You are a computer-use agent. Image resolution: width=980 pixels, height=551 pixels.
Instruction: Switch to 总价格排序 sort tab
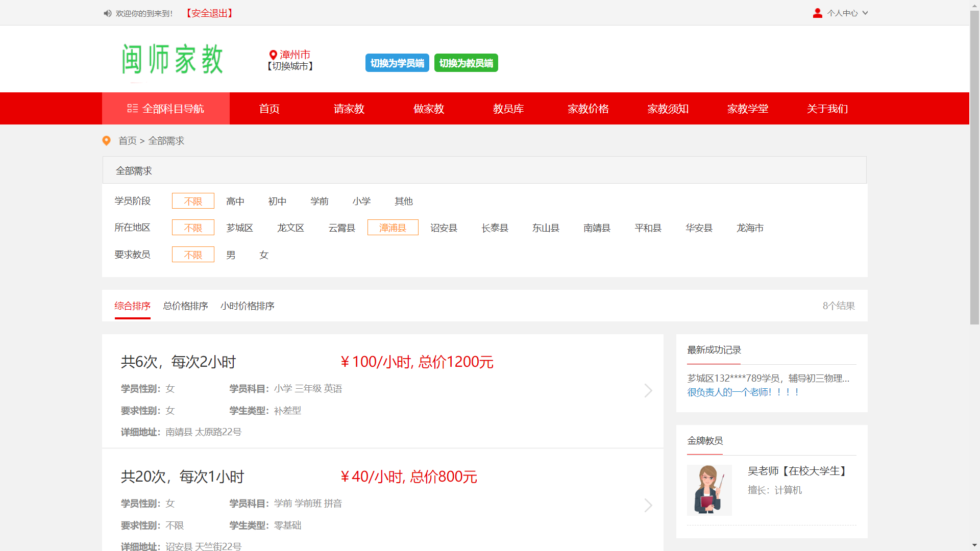pos(185,306)
